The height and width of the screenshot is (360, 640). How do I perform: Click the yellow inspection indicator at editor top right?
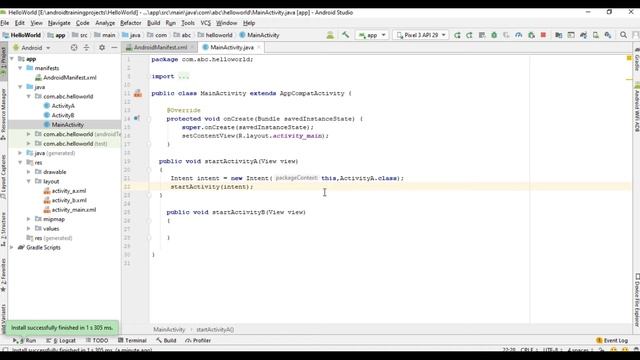629,58
